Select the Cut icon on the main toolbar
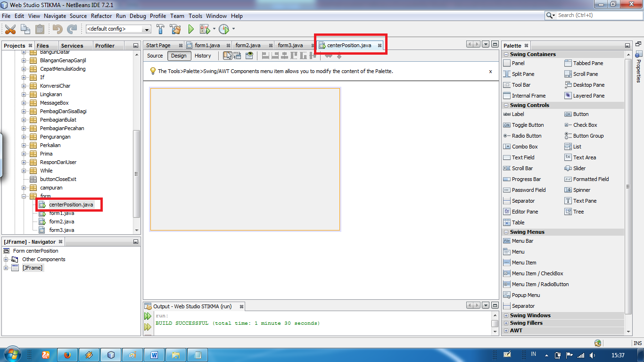Screen dimensions: 644x362 10,29
